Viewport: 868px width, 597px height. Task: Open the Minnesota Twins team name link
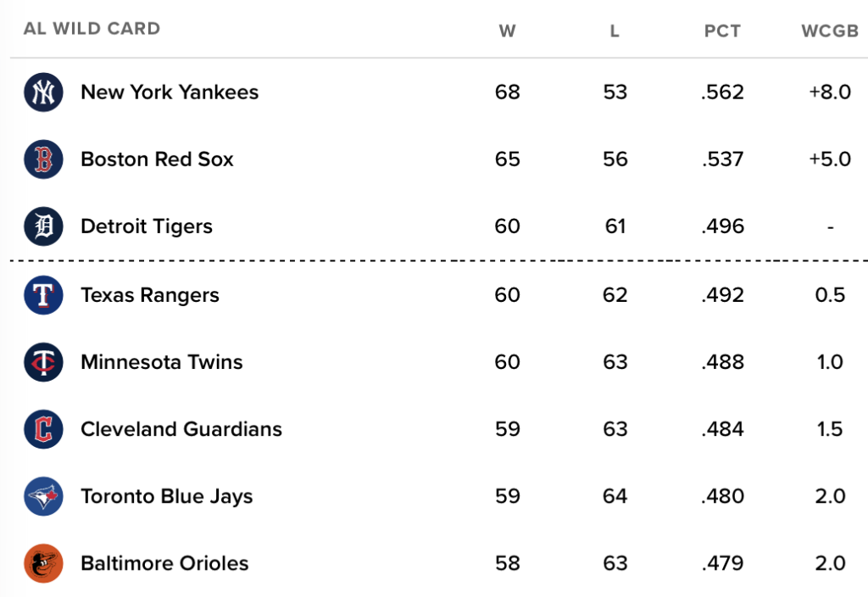162,361
